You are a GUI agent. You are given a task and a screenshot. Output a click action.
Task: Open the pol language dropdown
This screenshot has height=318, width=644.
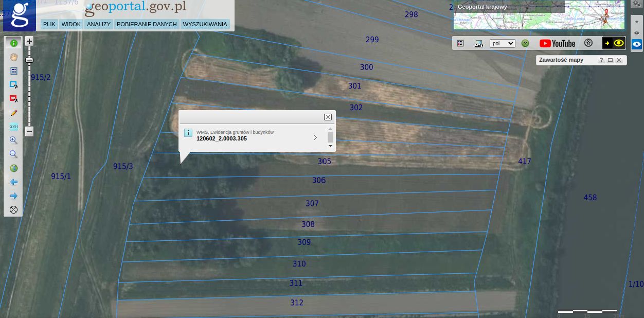(x=502, y=43)
